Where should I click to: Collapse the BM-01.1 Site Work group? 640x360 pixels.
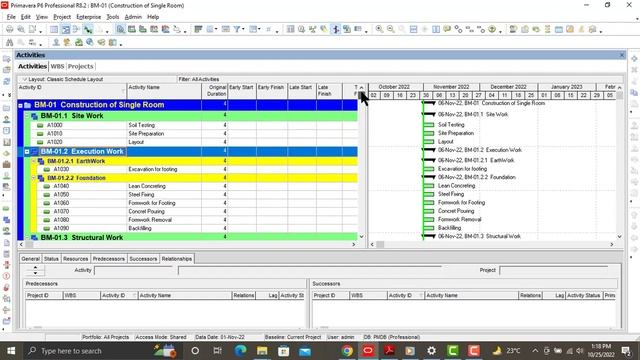click(27, 116)
